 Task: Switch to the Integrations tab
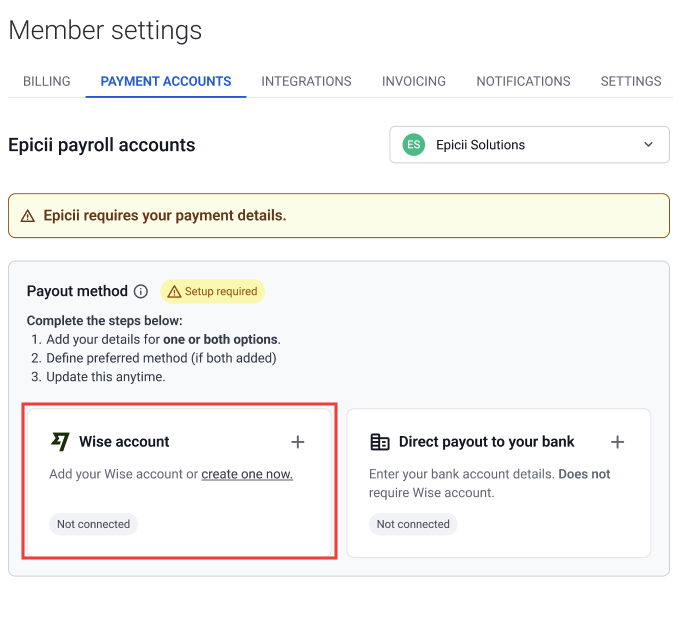(306, 81)
